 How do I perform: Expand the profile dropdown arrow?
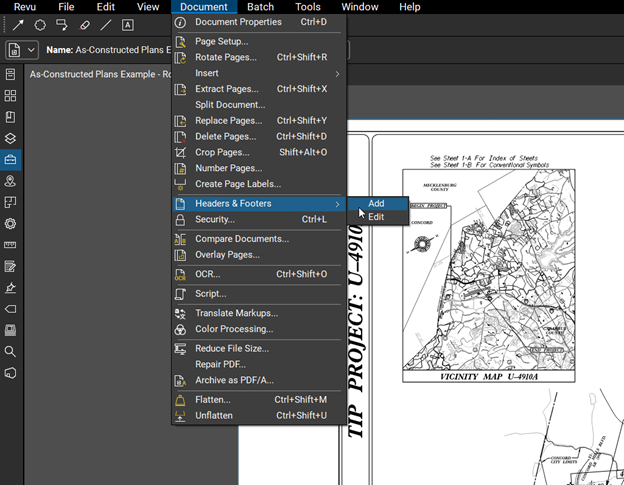[31, 51]
